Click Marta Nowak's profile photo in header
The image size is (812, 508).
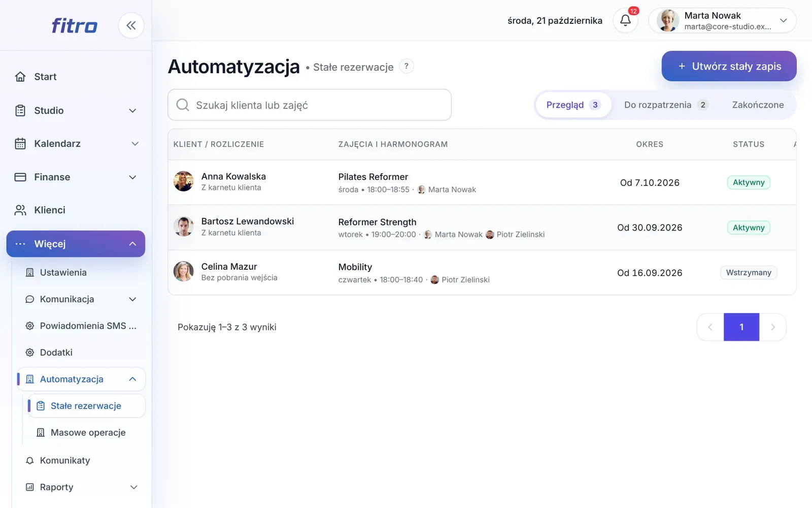pos(668,20)
